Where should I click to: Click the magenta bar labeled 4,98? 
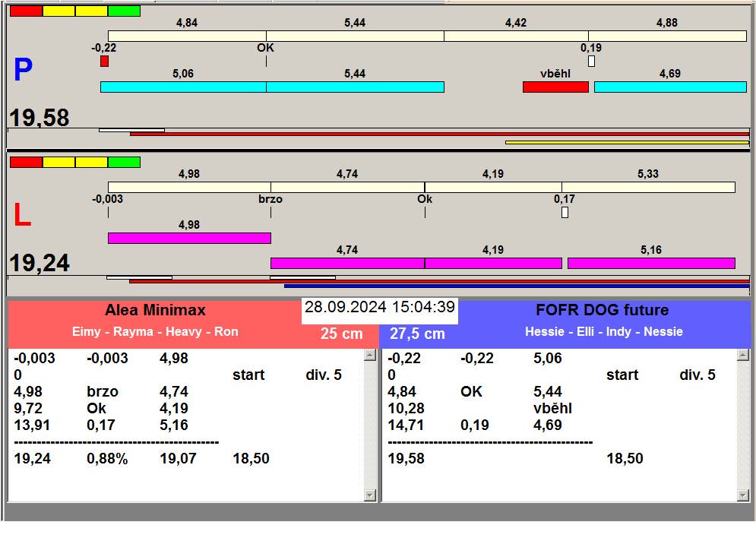(189, 238)
